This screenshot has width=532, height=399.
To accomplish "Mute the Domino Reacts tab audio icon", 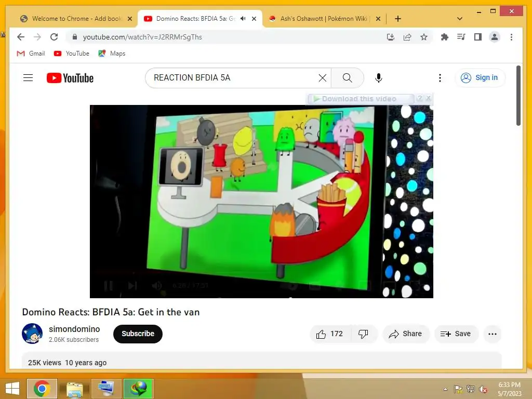I will point(243,19).
